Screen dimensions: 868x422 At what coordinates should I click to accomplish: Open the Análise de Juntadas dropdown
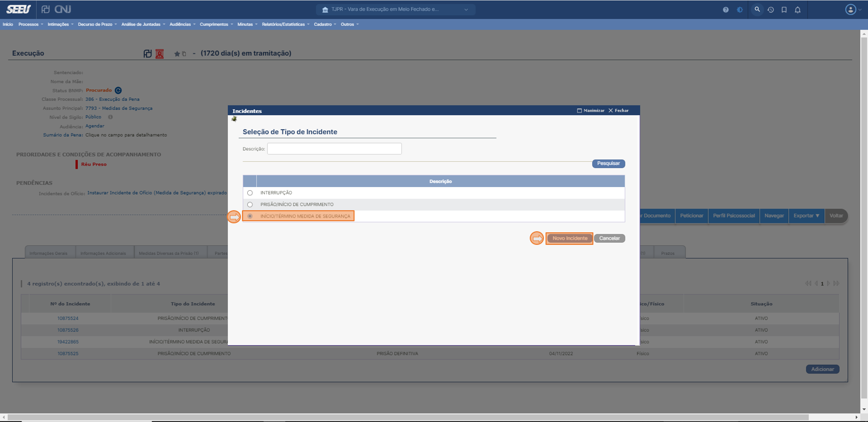(x=143, y=24)
